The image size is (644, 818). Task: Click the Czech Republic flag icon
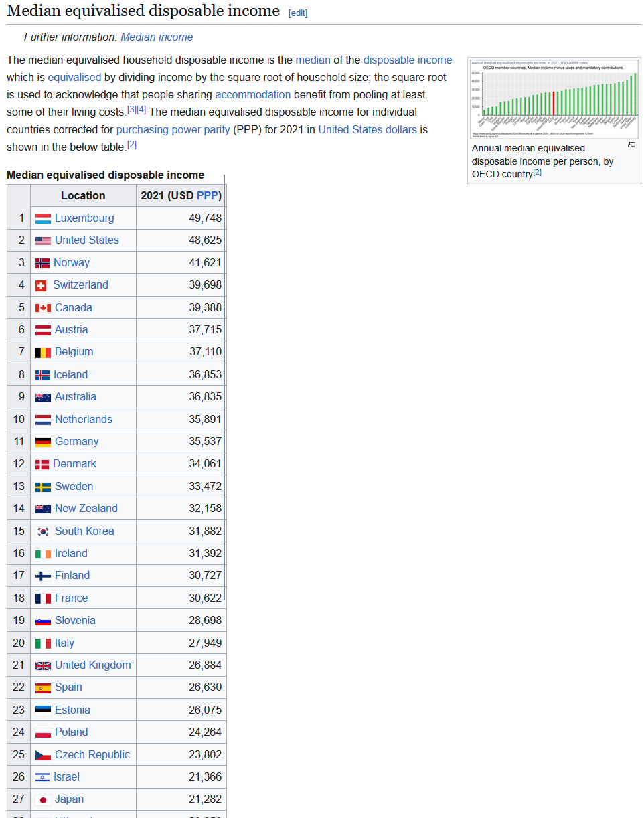click(x=43, y=755)
